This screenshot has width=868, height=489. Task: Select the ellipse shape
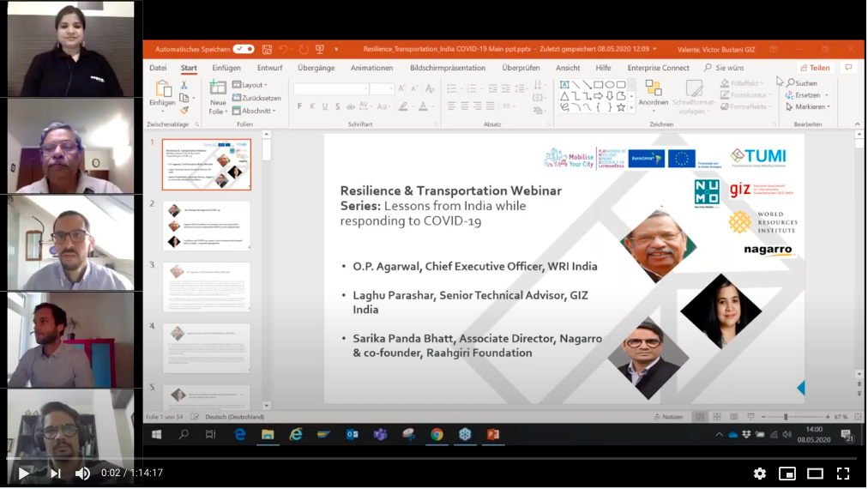[610, 85]
